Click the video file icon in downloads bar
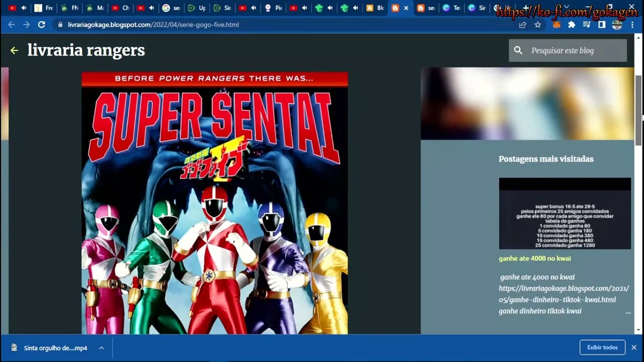The image size is (644, 362). [14, 347]
